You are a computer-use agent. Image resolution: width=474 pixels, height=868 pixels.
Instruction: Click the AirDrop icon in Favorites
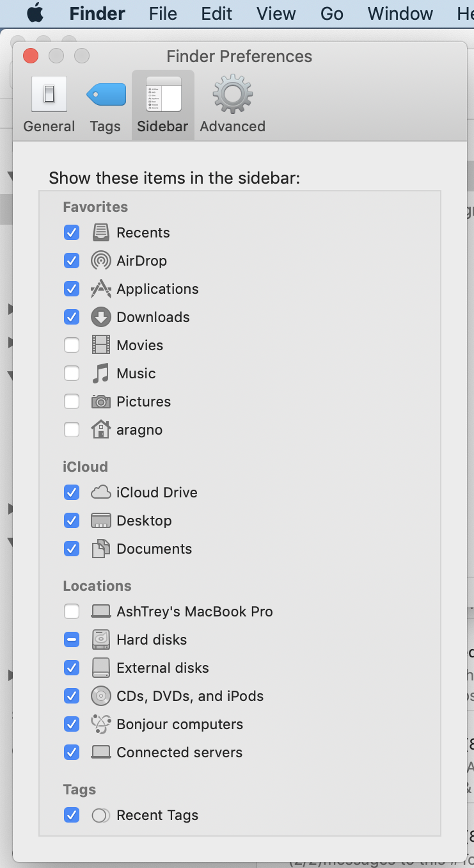point(101,261)
